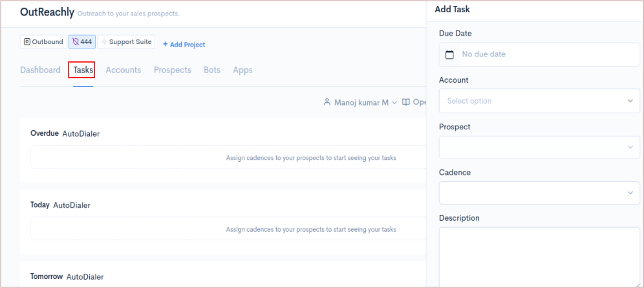Click the plus icon for Add Project
Image resolution: width=644 pixels, height=288 pixels.
pos(165,45)
